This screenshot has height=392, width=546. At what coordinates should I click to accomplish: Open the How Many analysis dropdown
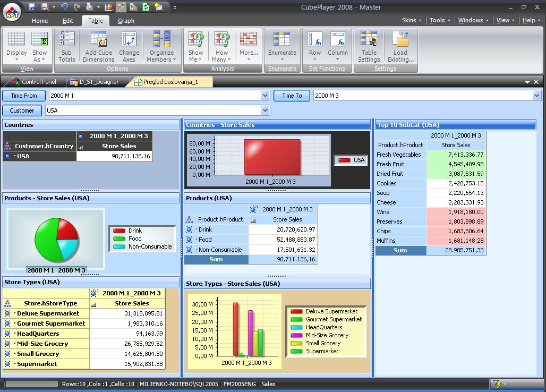point(221,46)
